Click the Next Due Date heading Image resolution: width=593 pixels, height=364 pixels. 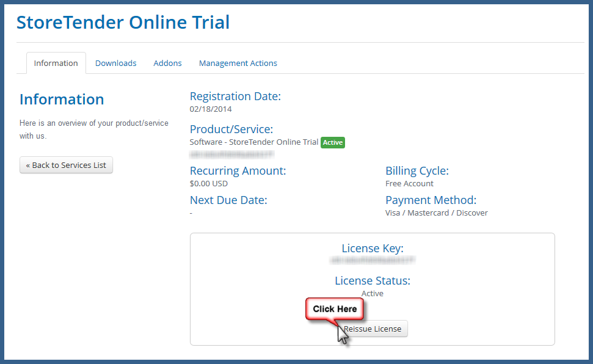pyautogui.click(x=228, y=200)
